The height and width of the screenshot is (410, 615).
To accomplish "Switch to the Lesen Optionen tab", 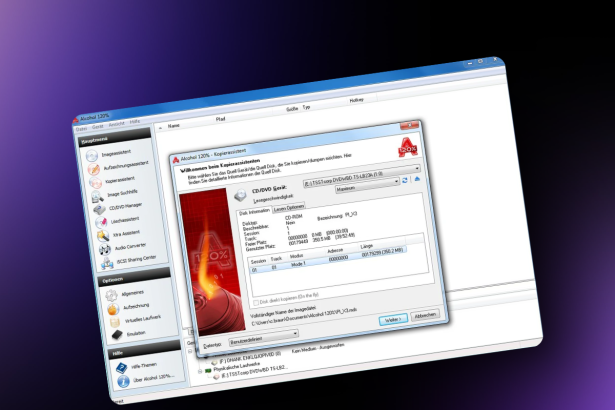I will [x=289, y=208].
